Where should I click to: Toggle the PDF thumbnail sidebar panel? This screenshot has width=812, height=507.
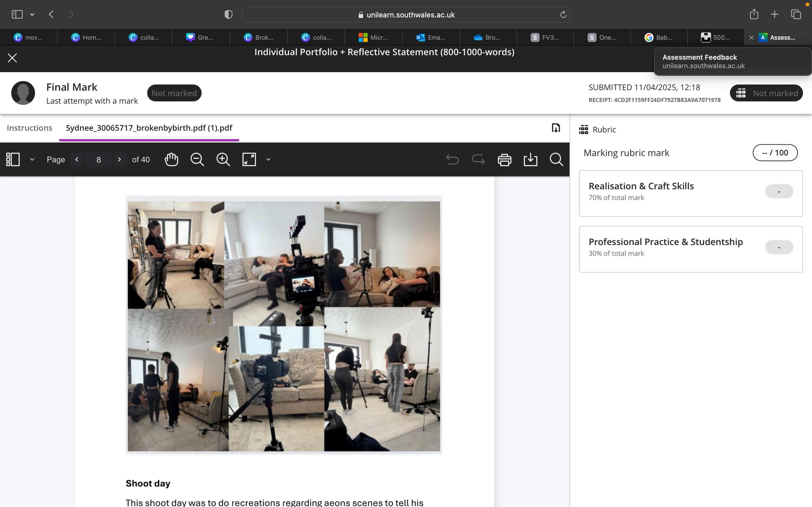tap(13, 160)
